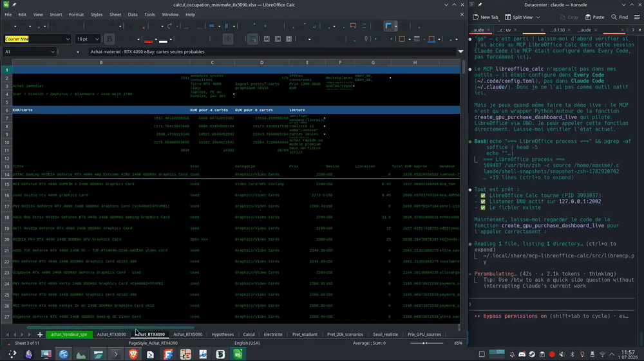Screen dimensions: 644x361
Task: Click the horizontal sheet scrollbar
Action: [110, 328]
